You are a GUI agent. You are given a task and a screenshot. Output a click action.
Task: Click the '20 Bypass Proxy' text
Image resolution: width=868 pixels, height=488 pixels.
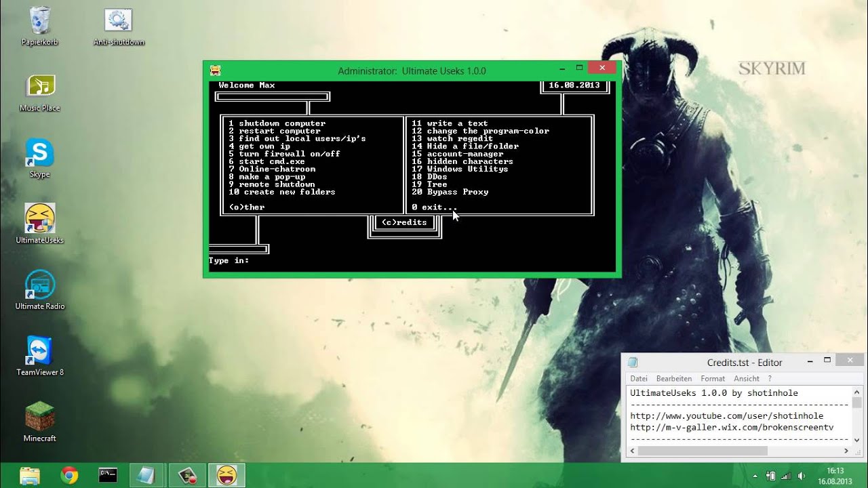pyautogui.click(x=450, y=192)
